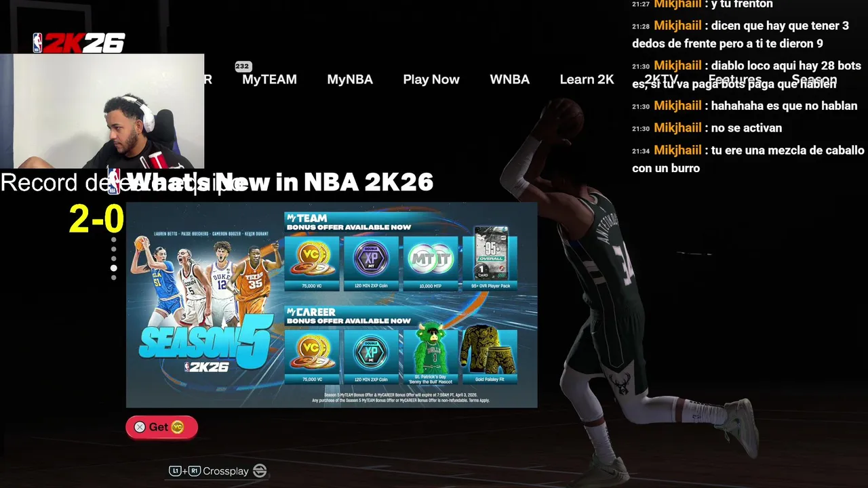Click the player names line on banner

click(211, 234)
